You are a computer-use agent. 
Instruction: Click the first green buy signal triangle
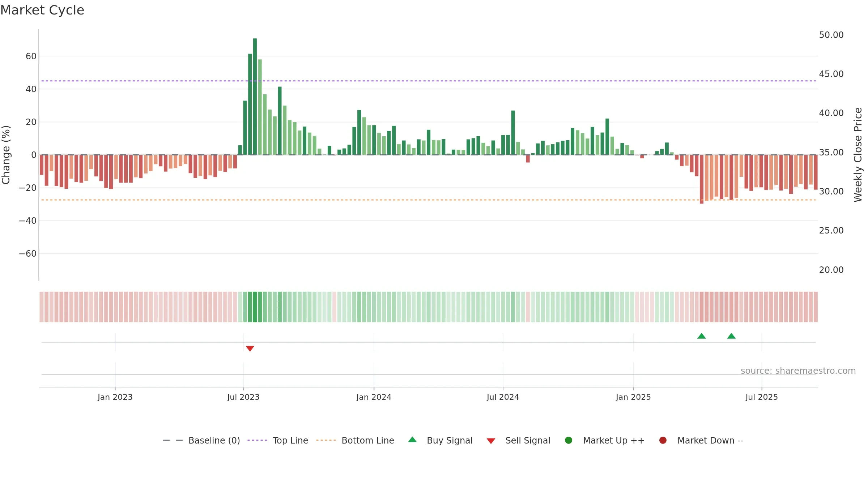(702, 336)
